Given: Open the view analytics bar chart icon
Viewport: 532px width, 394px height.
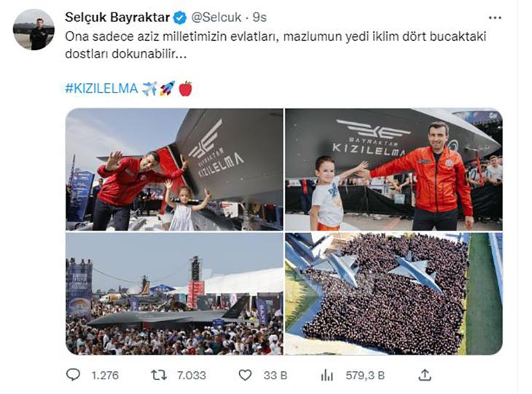Looking at the screenshot, I should tap(327, 376).
